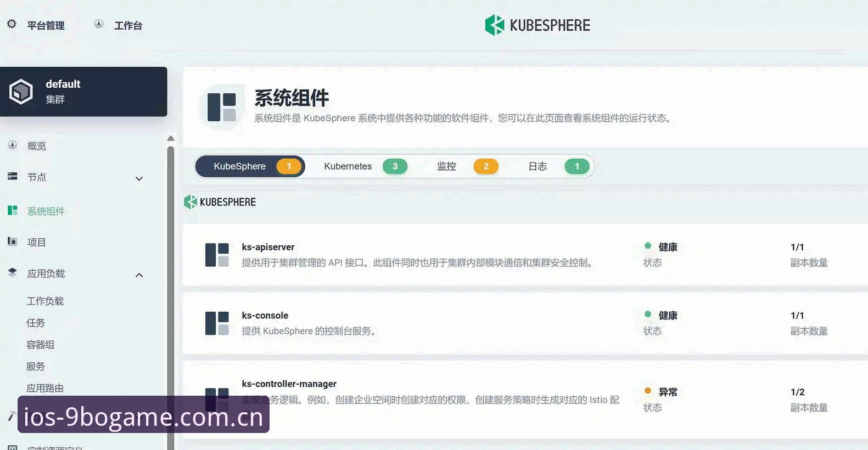Open the 工作台 workbench icon

99,24
